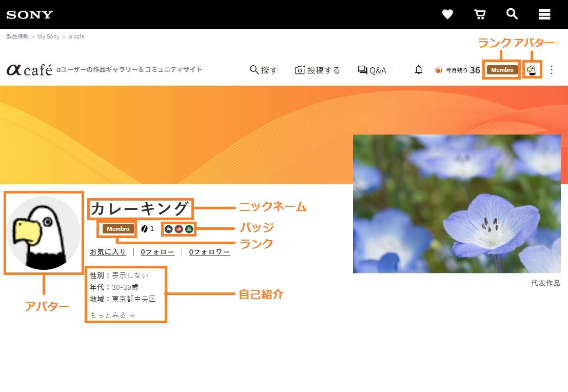The image size is (568, 392).
Task: Open the three-dot overflow menu
Action: [x=553, y=70]
